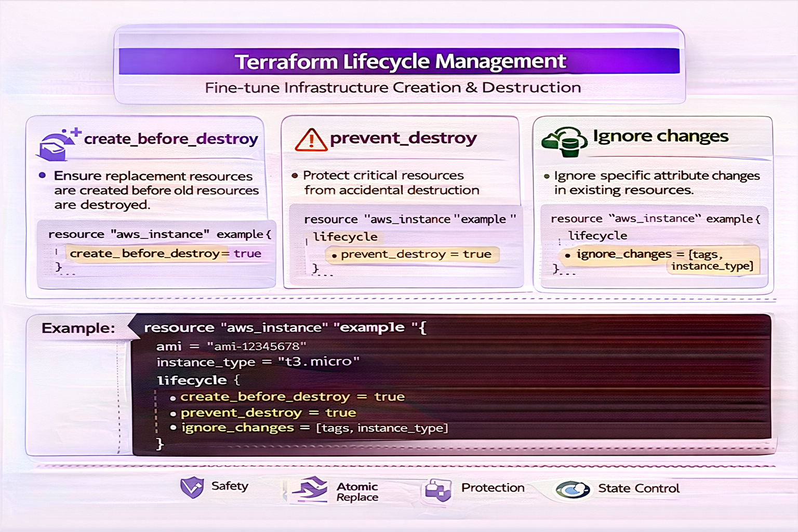Click resource "aws_instance" "example" line in dark code block
The image size is (798, 532).
[285, 328]
